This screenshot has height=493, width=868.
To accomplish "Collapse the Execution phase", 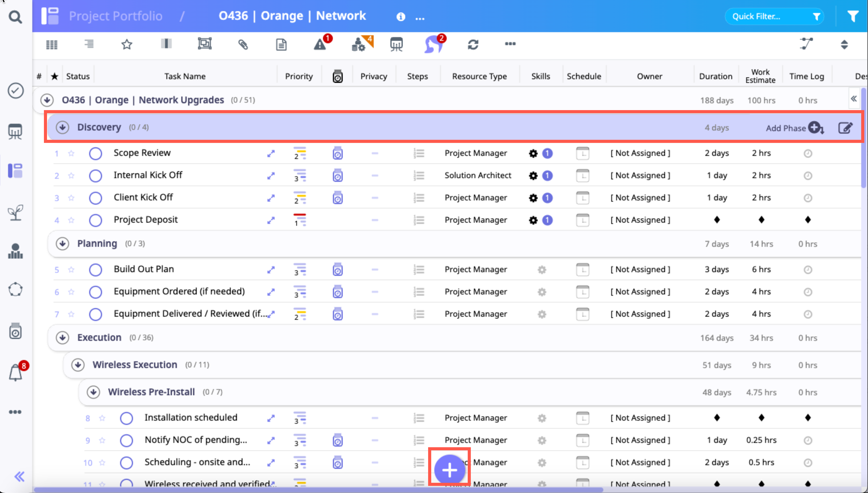I will point(62,337).
